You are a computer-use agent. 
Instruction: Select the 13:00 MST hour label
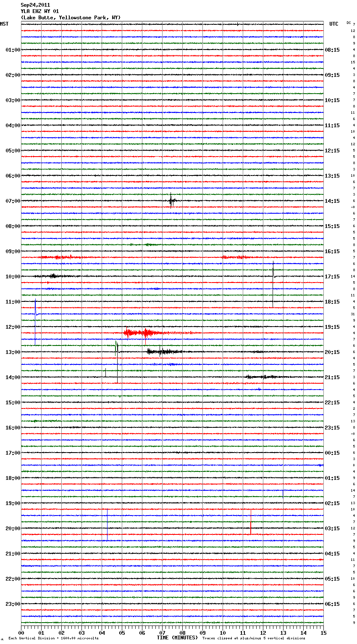pyautogui.click(x=13, y=352)
